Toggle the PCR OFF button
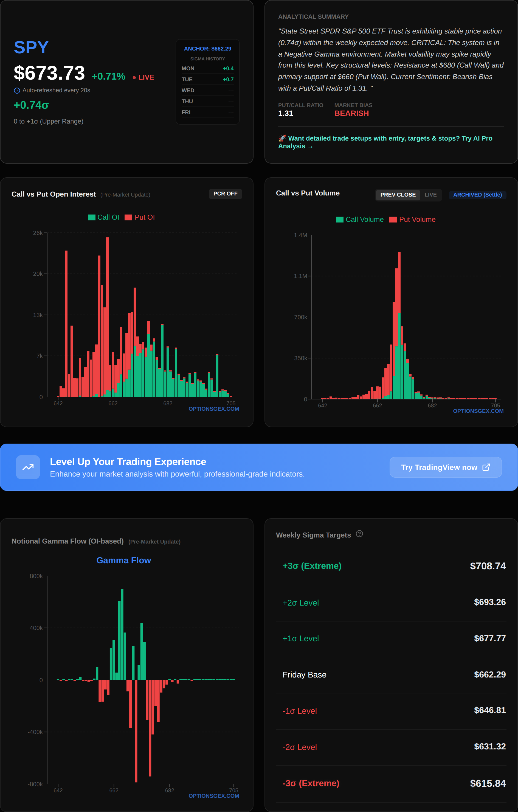Image resolution: width=518 pixels, height=812 pixels. click(x=225, y=194)
